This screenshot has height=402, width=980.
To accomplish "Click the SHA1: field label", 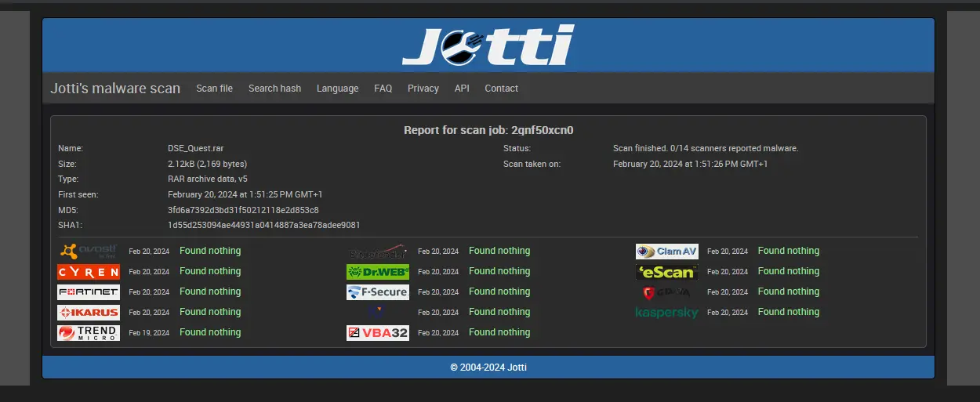I will (70, 225).
